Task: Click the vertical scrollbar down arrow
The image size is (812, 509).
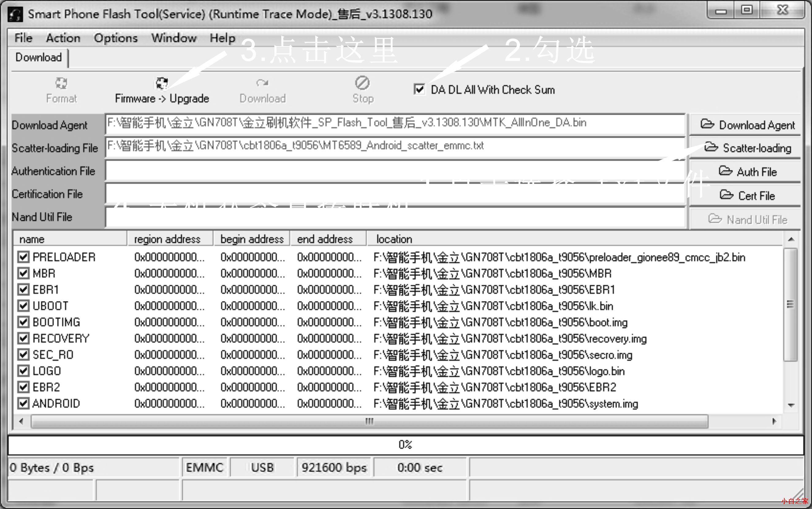Action: point(791,405)
